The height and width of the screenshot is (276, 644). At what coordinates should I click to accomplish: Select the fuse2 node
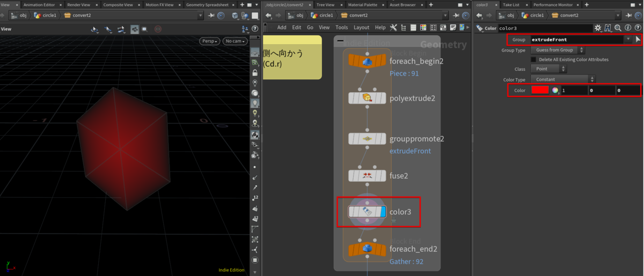pyautogui.click(x=367, y=176)
